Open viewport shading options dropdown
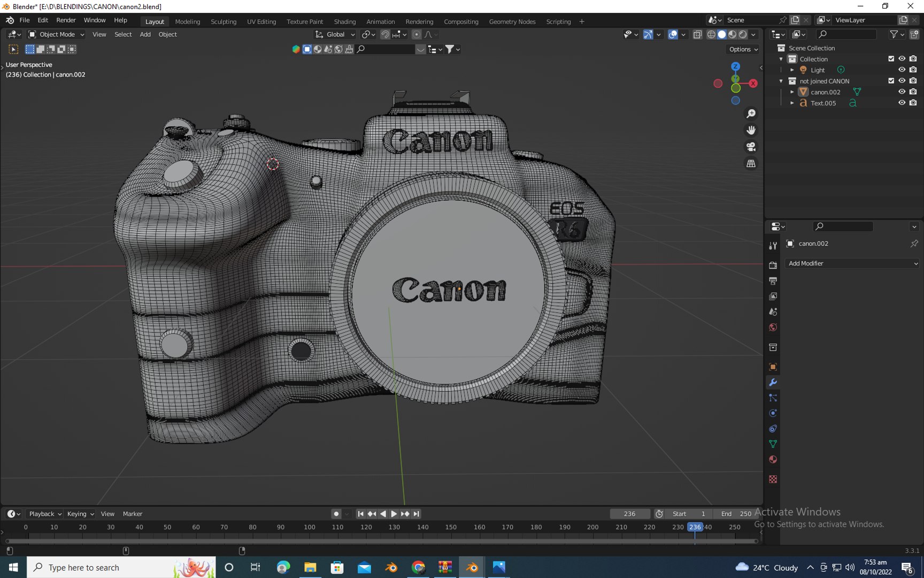 (x=753, y=34)
